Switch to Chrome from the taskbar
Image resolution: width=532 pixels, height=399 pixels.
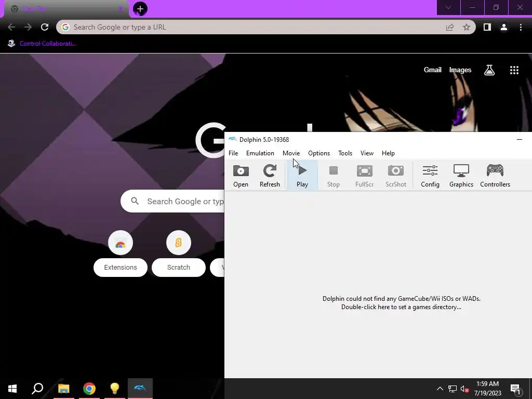click(89, 389)
